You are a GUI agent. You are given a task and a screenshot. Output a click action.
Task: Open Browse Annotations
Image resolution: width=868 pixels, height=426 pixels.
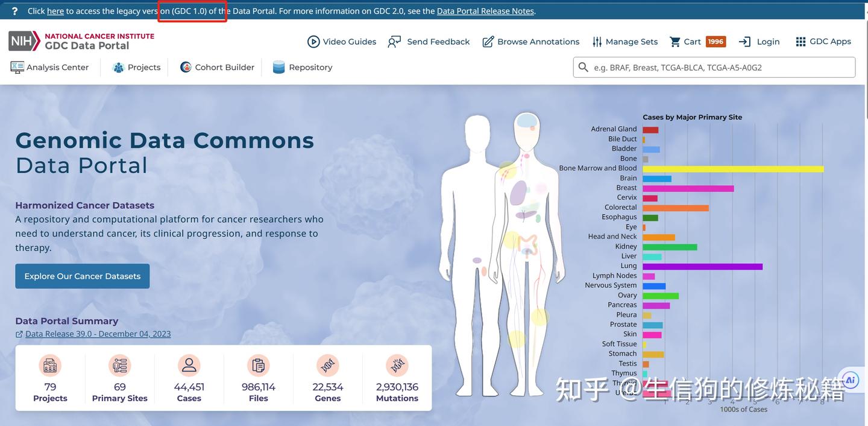487,42
